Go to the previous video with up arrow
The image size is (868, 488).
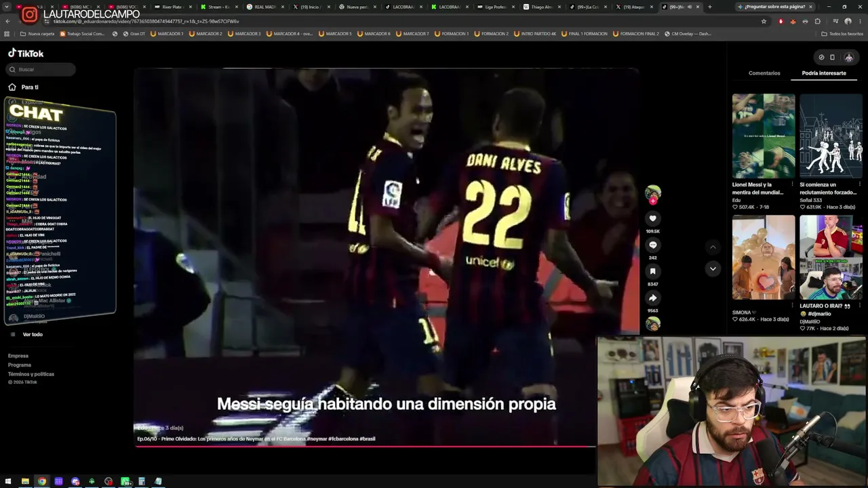coord(713,247)
